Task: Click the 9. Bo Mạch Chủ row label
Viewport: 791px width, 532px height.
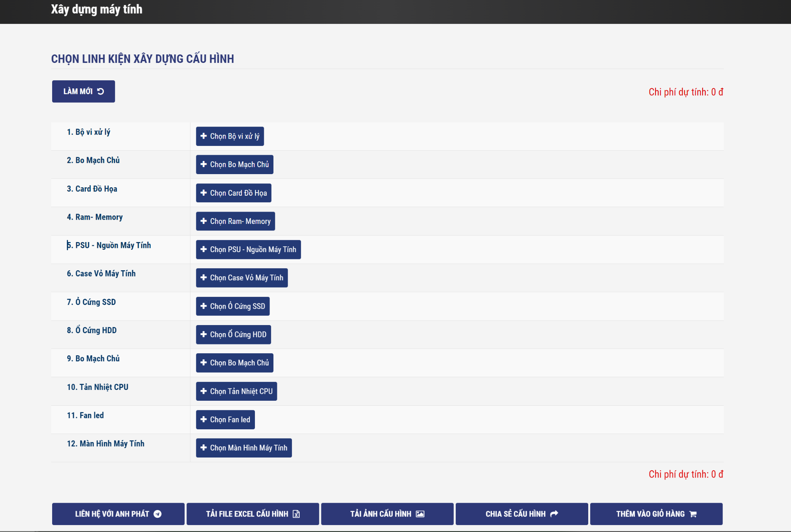Action: [93, 359]
